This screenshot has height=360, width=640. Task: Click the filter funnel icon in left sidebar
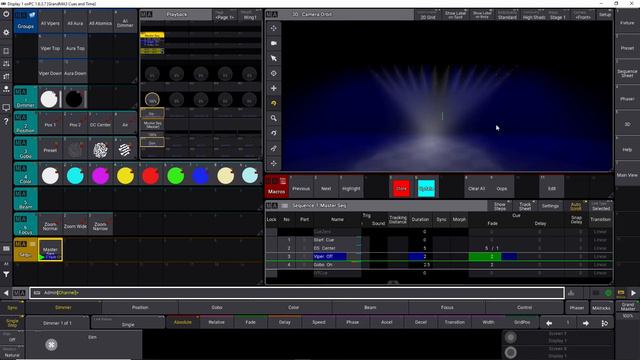tap(6, 274)
